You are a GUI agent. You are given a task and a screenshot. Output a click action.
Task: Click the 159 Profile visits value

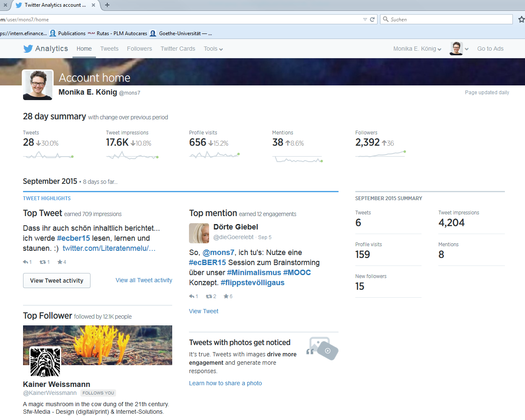click(362, 255)
